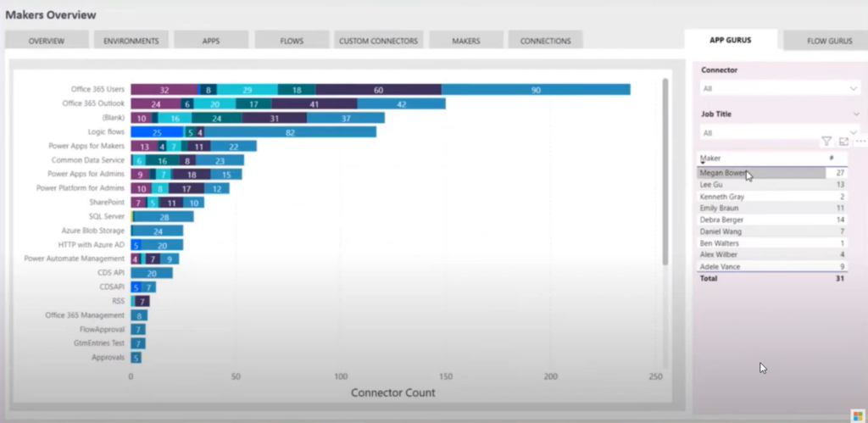Click the 90 segment of Office 365 Users
The height and width of the screenshot is (423, 868).
point(536,90)
